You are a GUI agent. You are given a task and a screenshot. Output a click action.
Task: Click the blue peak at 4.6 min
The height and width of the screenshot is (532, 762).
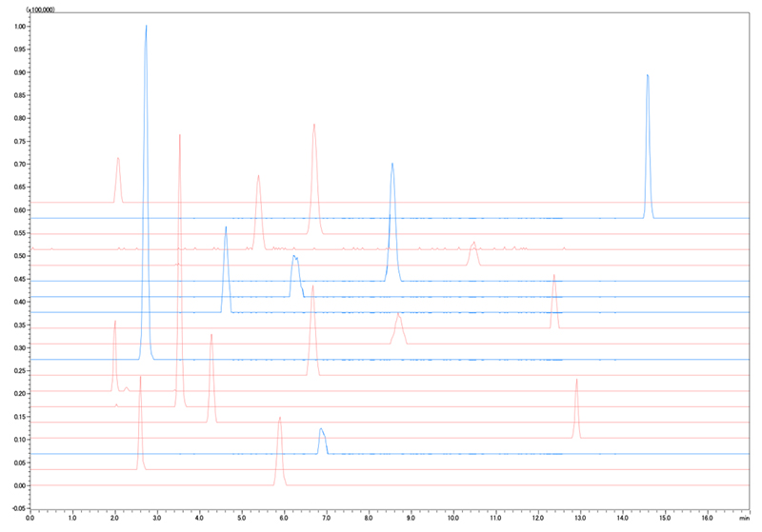pyautogui.click(x=226, y=229)
